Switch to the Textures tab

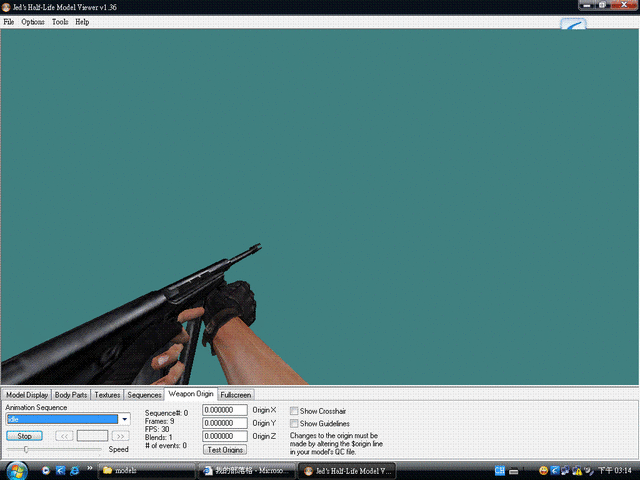tap(107, 395)
